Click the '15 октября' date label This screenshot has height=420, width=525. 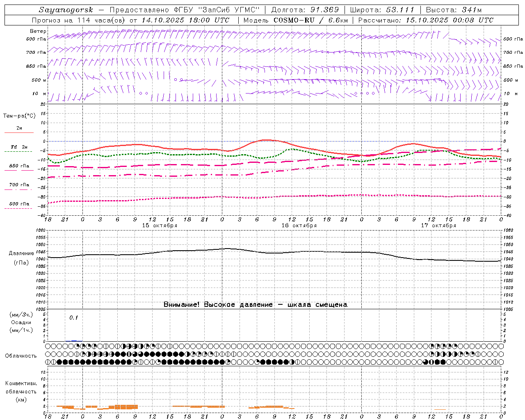tap(160, 226)
